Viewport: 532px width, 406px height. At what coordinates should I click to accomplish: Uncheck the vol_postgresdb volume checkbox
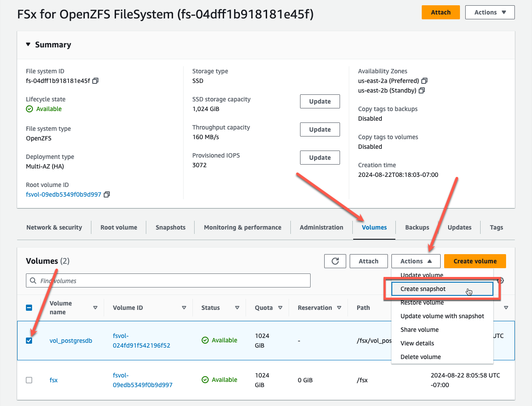(29, 340)
